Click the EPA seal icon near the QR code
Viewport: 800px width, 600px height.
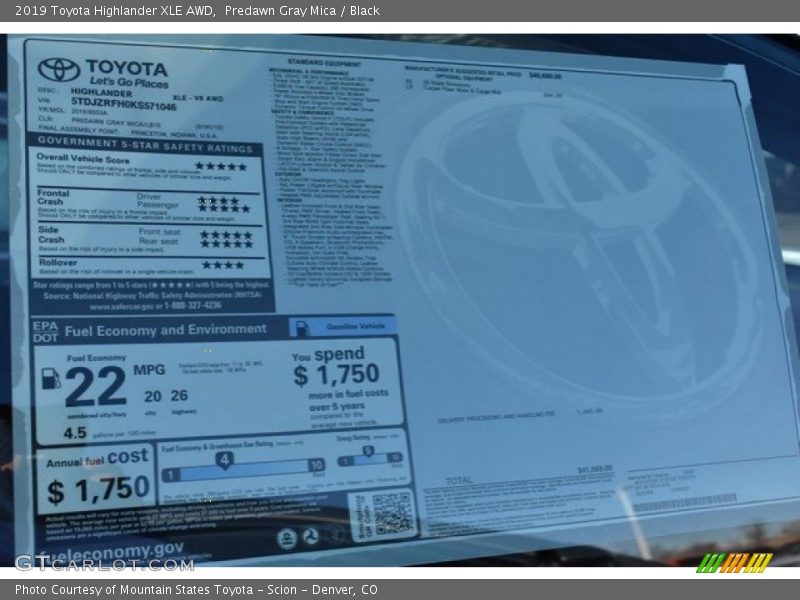pyautogui.click(x=287, y=539)
